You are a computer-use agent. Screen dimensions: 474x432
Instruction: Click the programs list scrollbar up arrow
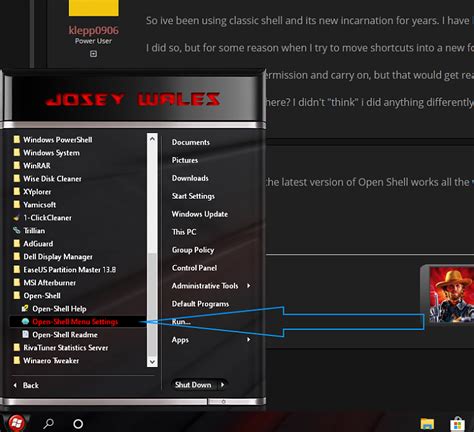[152, 139]
